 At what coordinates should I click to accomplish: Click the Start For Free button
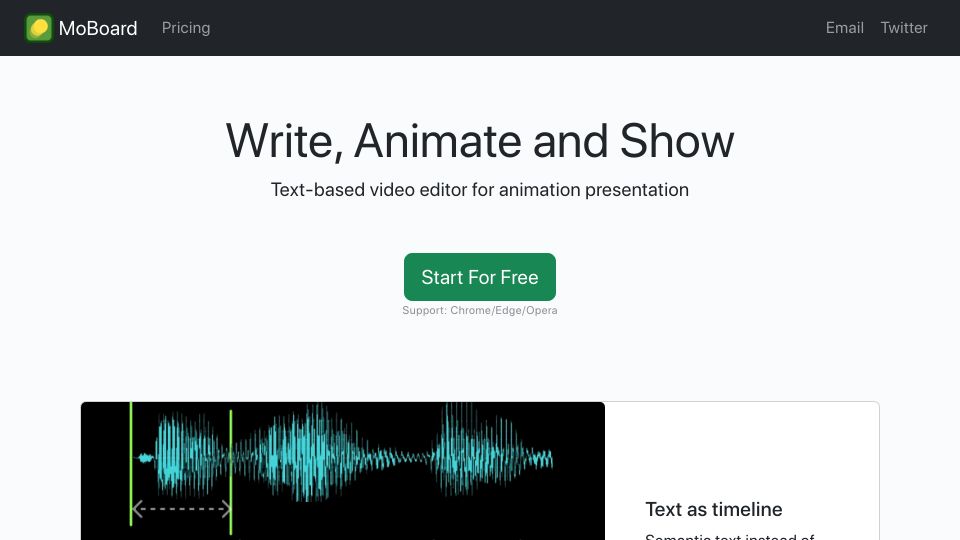[480, 277]
